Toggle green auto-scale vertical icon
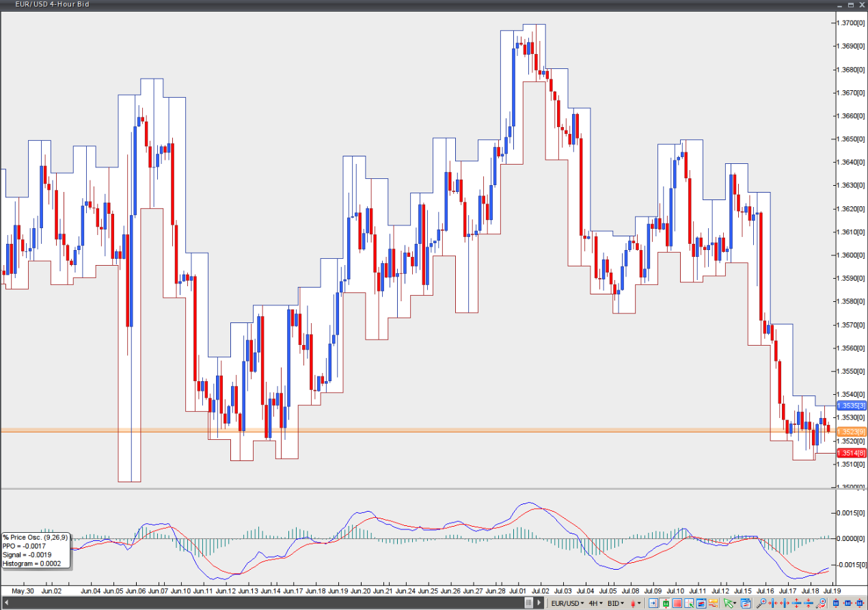The width and height of the screenshot is (868, 610). pyautogui.click(x=666, y=603)
